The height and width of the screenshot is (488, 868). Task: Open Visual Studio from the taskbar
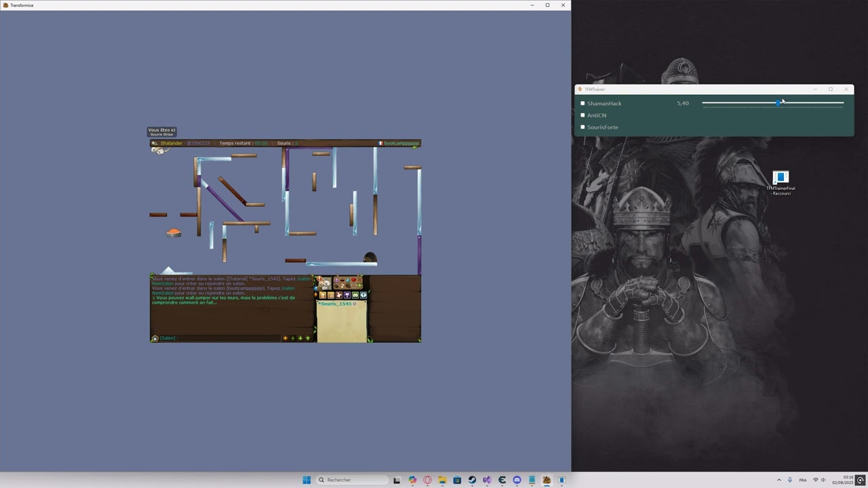487,480
